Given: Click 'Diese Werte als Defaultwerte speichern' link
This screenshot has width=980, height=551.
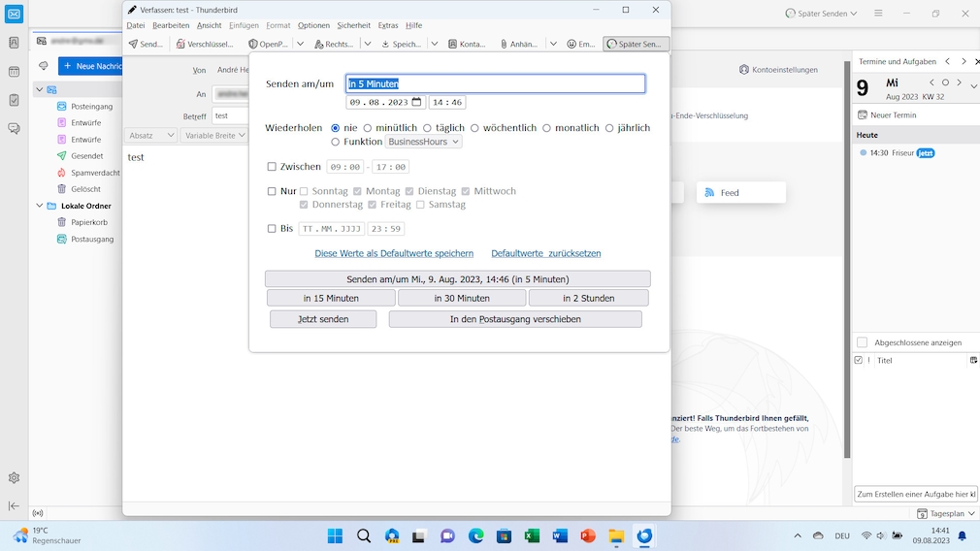Looking at the screenshot, I should click(394, 253).
